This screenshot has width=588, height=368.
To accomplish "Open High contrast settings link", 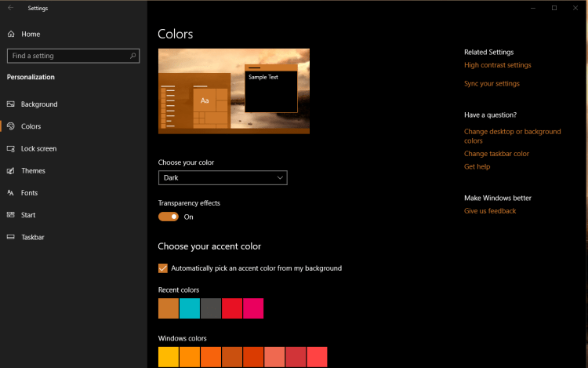I will tap(497, 65).
